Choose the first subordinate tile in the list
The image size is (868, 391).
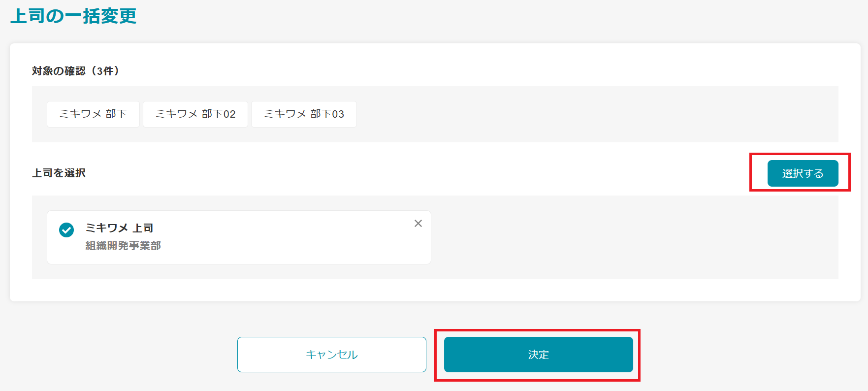(x=93, y=114)
